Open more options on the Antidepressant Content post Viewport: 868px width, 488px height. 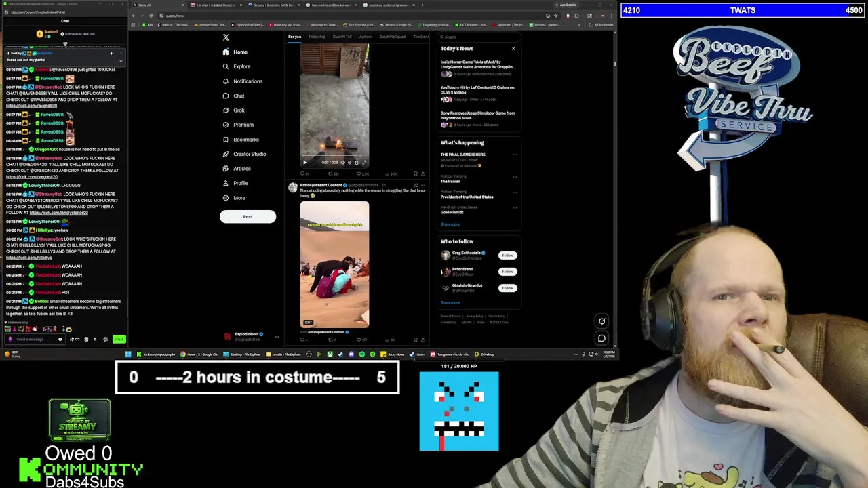423,185
